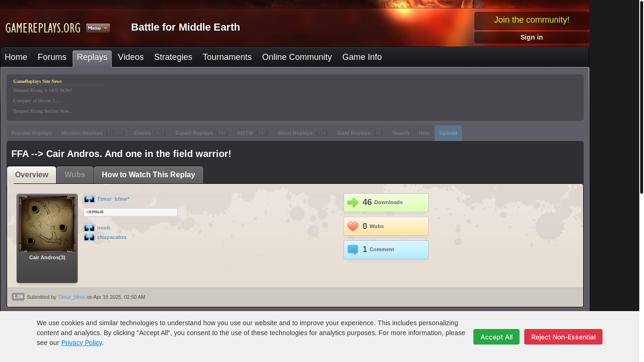Open the Cair Andros map thumbnail

coord(47,224)
